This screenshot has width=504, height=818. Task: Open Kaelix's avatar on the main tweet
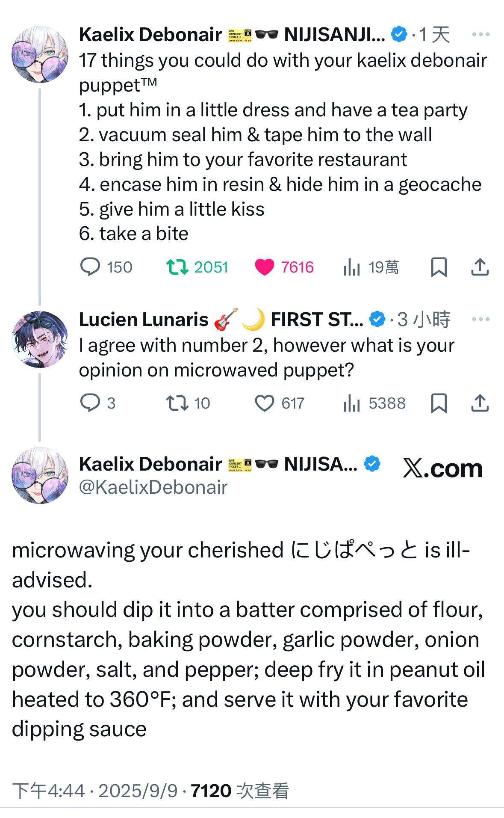click(40, 475)
